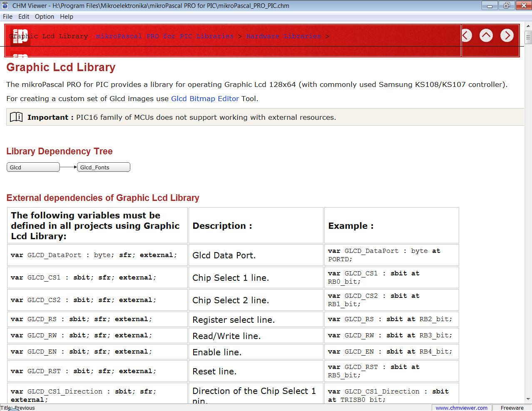Click 'Freeware' label in status bar
This screenshot has width=532, height=411.
click(512, 408)
